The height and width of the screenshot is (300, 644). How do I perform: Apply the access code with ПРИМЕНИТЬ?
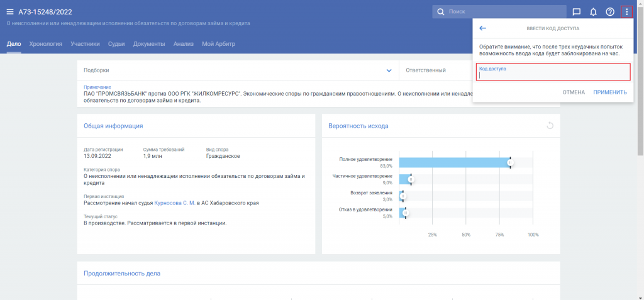(610, 92)
